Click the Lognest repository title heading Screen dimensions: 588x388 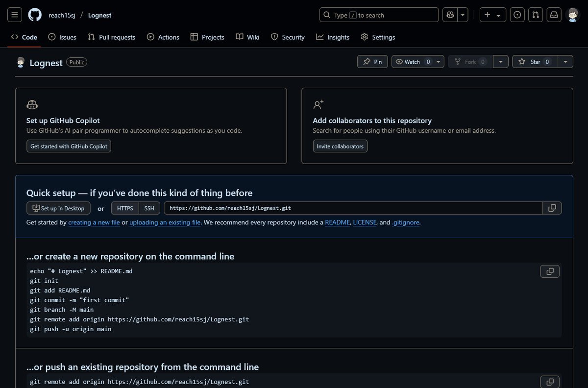(x=46, y=63)
